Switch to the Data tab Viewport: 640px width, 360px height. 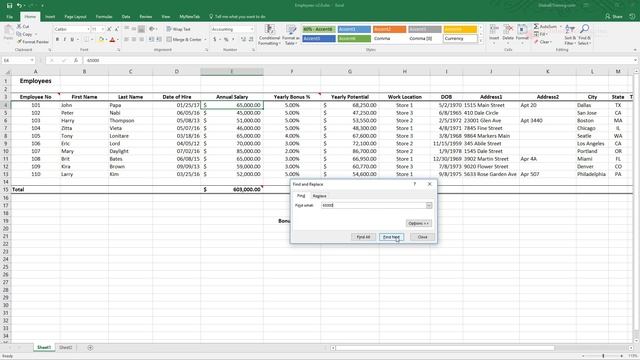click(x=126, y=17)
